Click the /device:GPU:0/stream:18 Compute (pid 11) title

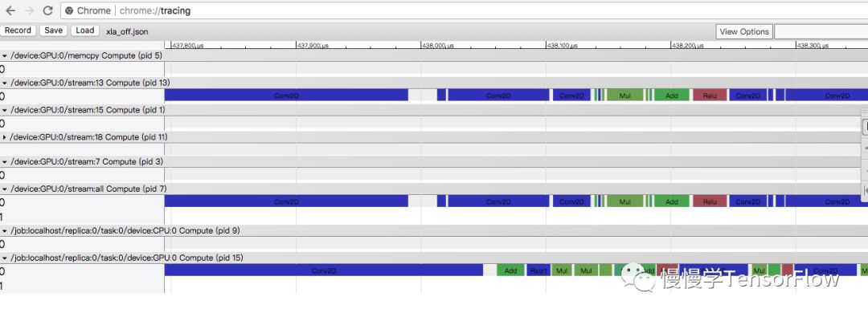click(x=89, y=136)
